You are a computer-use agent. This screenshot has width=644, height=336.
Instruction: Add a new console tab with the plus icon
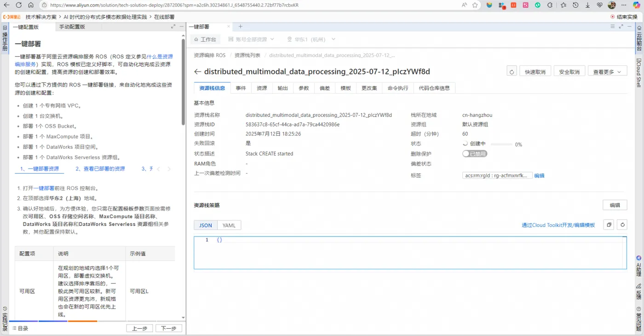coord(240,27)
